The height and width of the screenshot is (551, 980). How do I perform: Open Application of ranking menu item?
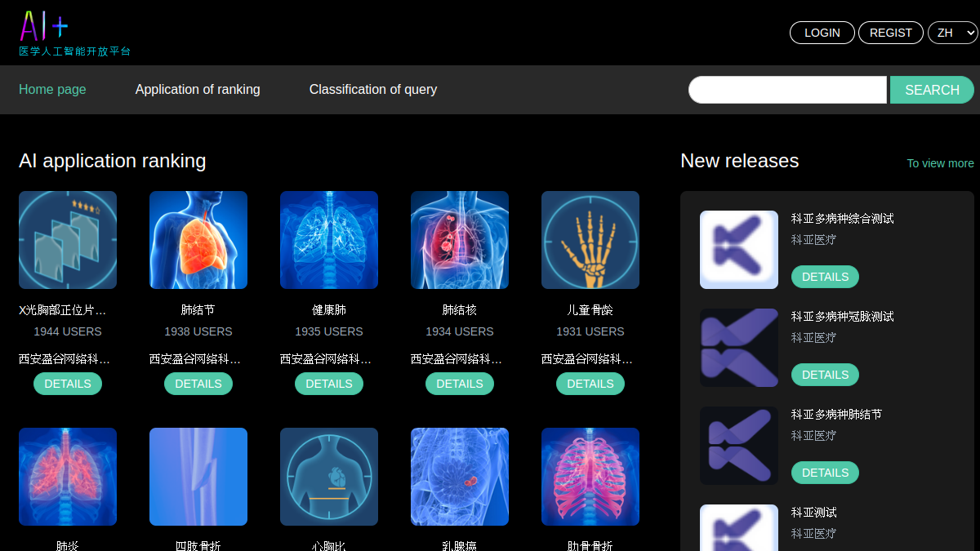pos(198,90)
